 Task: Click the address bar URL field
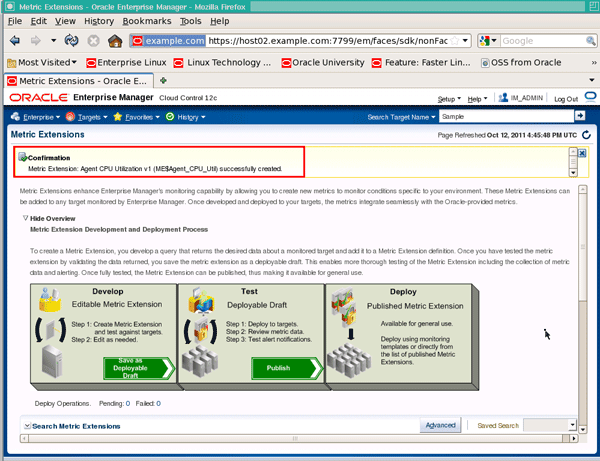click(328, 41)
